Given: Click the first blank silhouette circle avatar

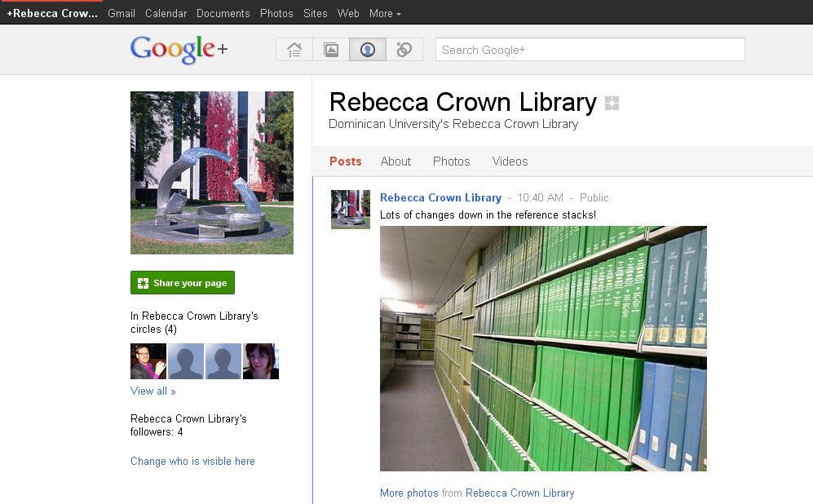Looking at the screenshot, I should pyautogui.click(x=186, y=361).
